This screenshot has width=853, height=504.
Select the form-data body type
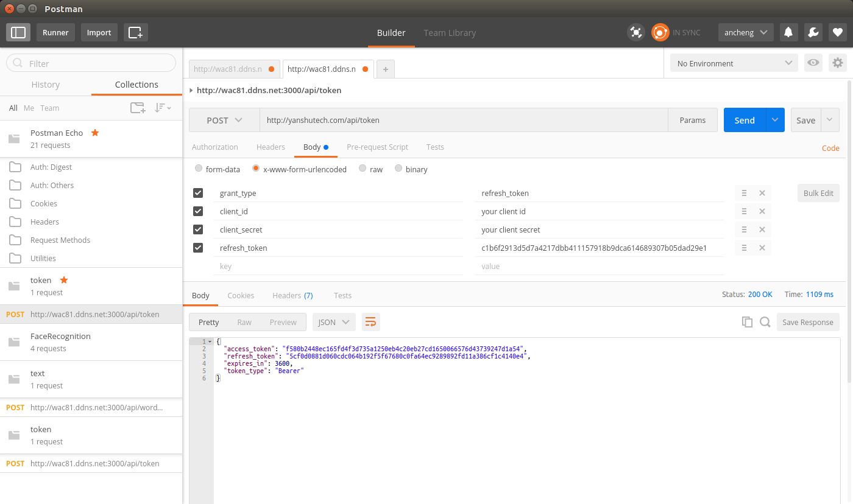199,169
